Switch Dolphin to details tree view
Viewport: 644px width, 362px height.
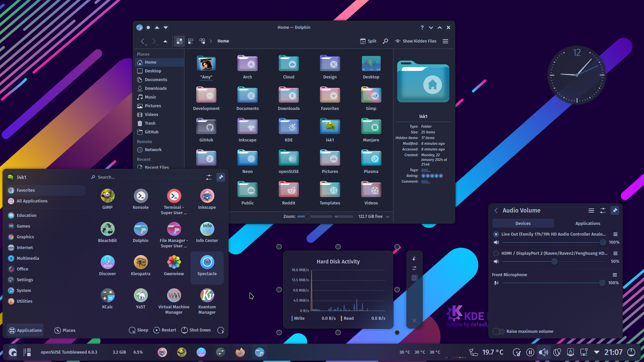[202, 41]
